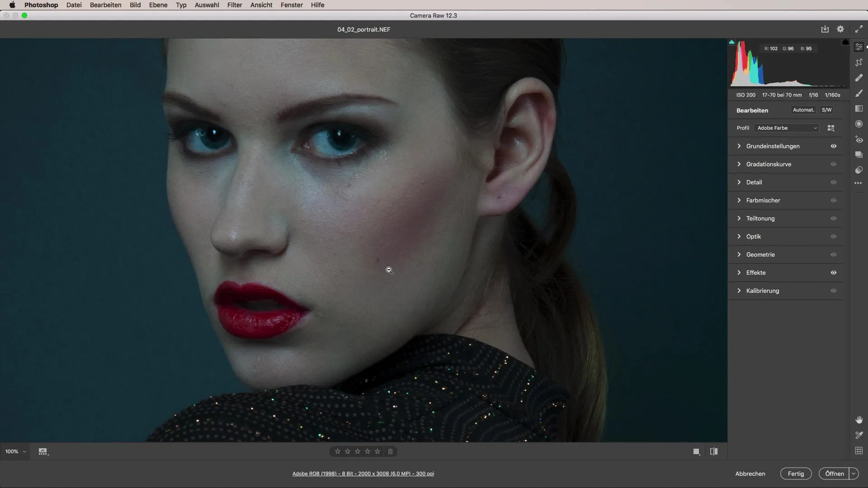Toggle Effekte visibility eye
The image size is (868, 488).
(x=834, y=272)
